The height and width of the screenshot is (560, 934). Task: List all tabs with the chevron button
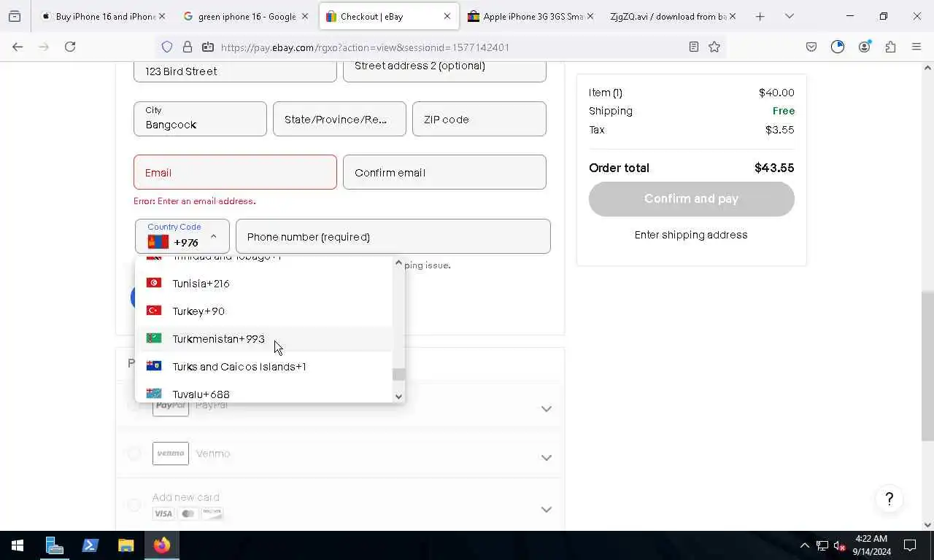click(x=789, y=16)
